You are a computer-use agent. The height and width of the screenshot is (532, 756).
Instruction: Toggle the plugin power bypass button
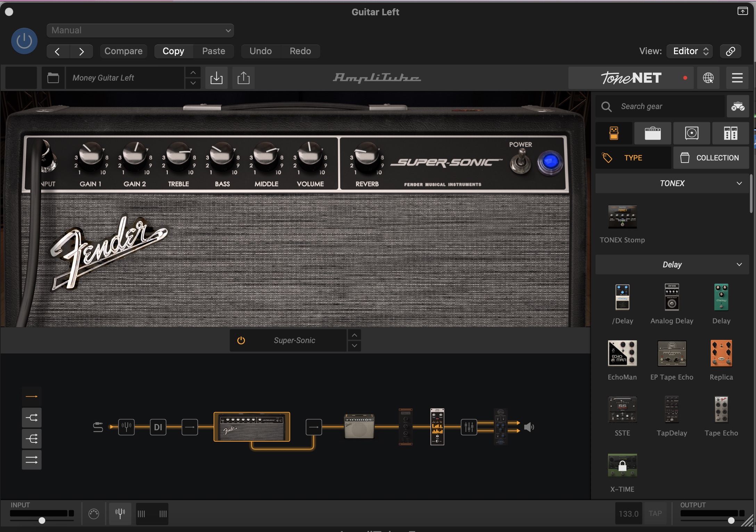click(x=24, y=41)
